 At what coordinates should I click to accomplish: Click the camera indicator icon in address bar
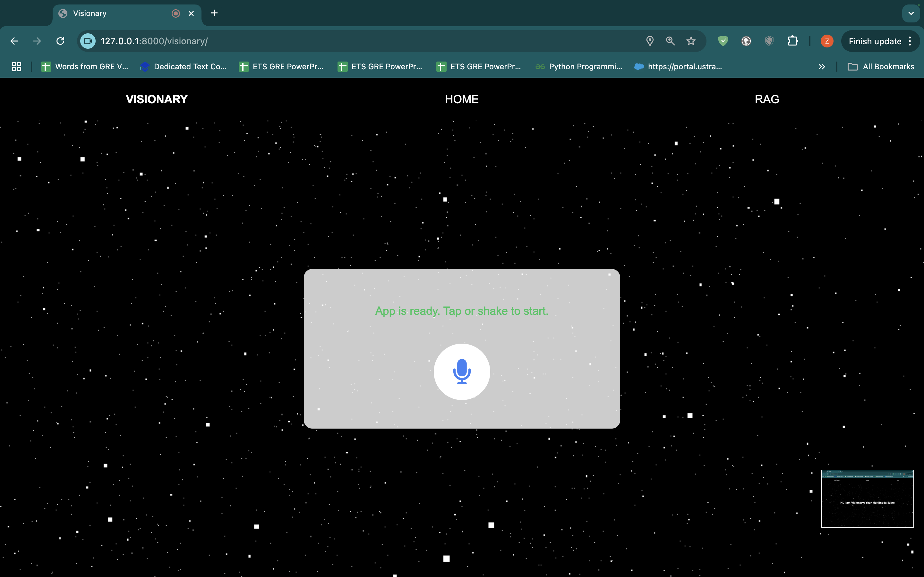pos(88,41)
